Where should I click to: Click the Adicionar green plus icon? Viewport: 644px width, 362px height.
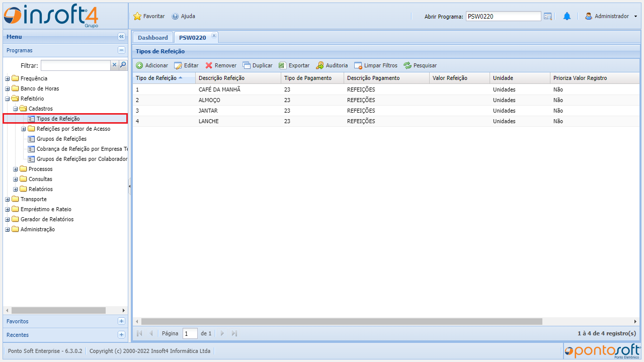click(139, 65)
